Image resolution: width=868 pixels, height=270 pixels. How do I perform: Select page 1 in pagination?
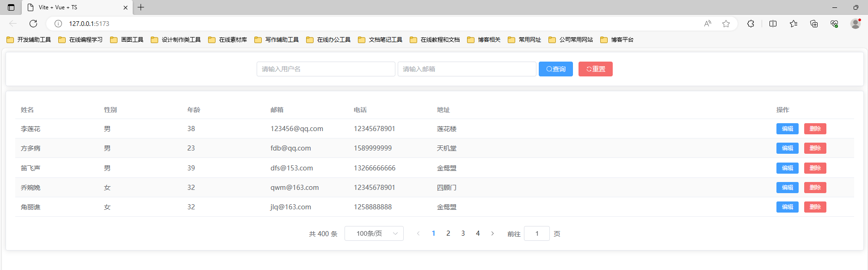point(433,233)
